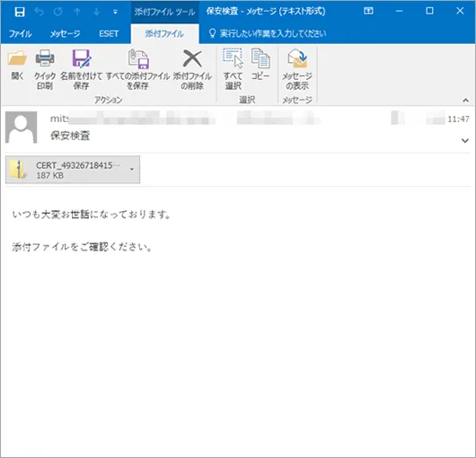Click the lightbulb Tell Me icon

(x=213, y=33)
